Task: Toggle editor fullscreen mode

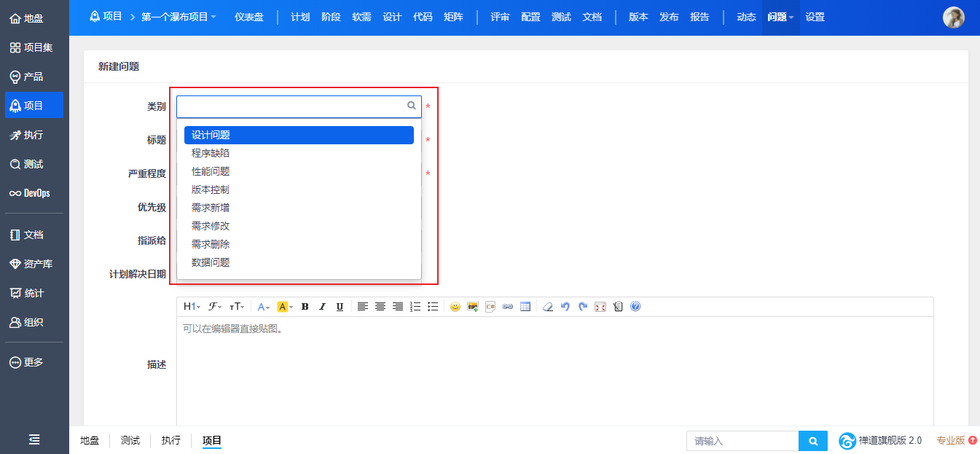Action: click(600, 307)
